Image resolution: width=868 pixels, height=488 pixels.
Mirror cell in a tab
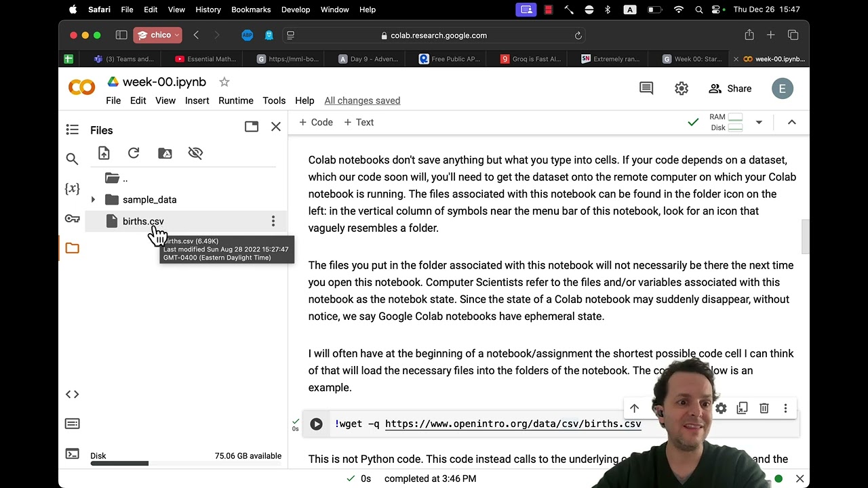pyautogui.click(x=743, y=408)
